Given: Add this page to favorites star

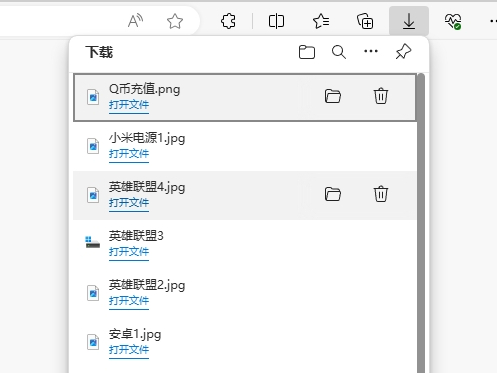Looking at the screenshot, I should point(175,22).
